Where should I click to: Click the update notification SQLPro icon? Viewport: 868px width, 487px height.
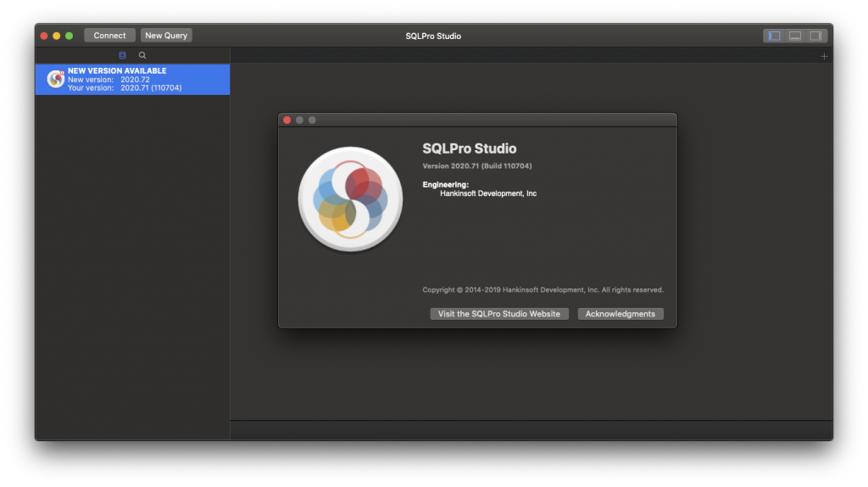pos(55,79)
